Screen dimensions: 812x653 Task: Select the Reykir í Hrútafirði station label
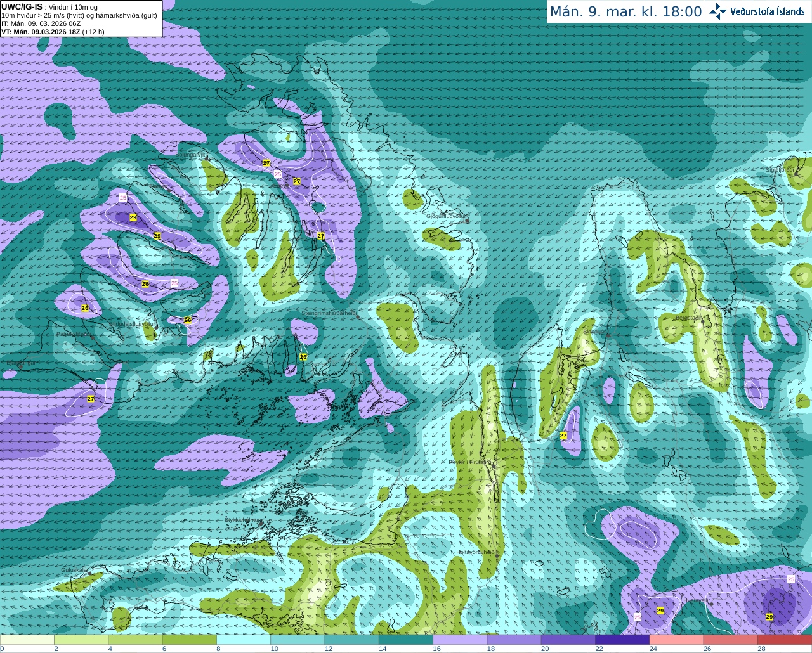point(470,462)
